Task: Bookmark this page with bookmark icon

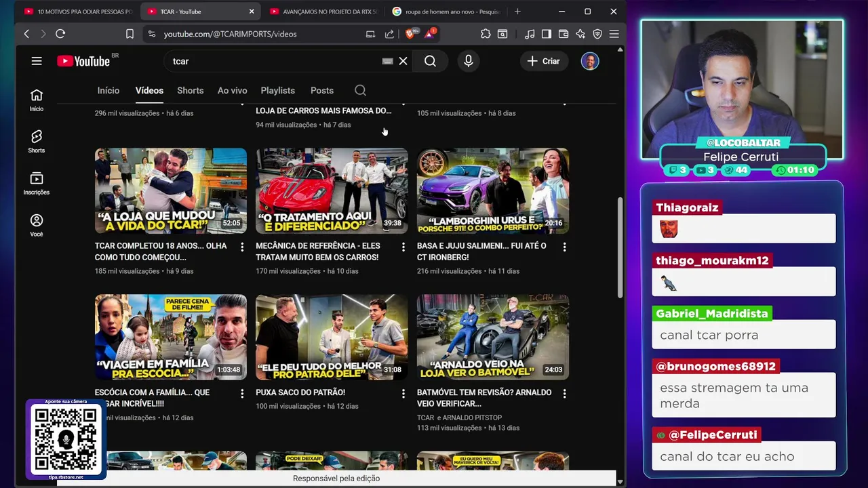Action: 130,34
